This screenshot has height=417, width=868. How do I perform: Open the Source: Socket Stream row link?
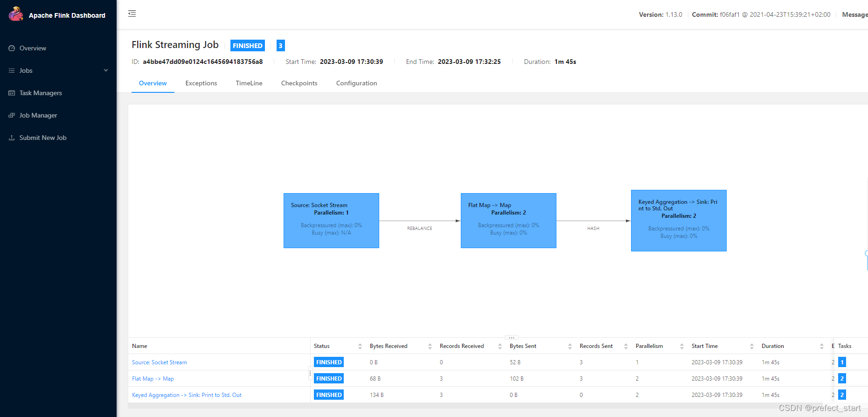click(x=160, y=362)
